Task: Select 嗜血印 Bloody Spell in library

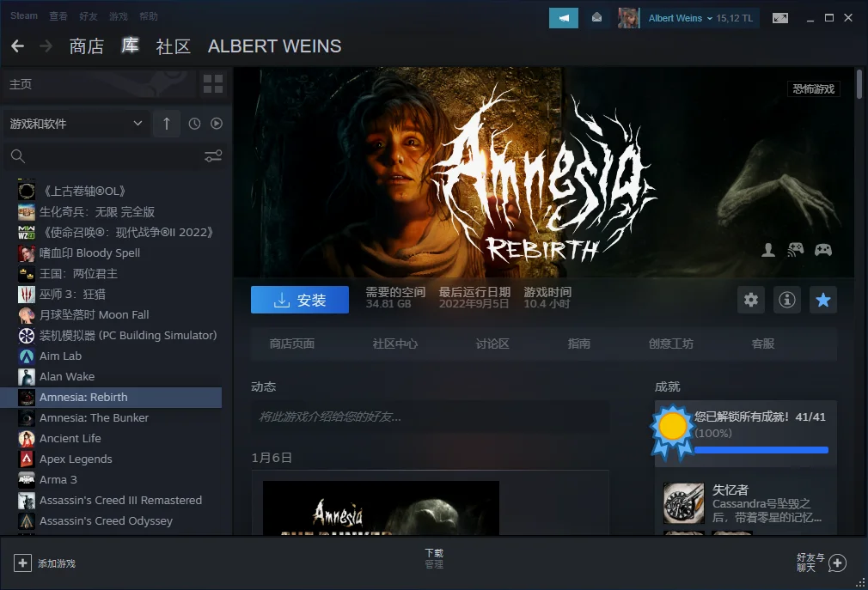Action: (x=111, y=253)
